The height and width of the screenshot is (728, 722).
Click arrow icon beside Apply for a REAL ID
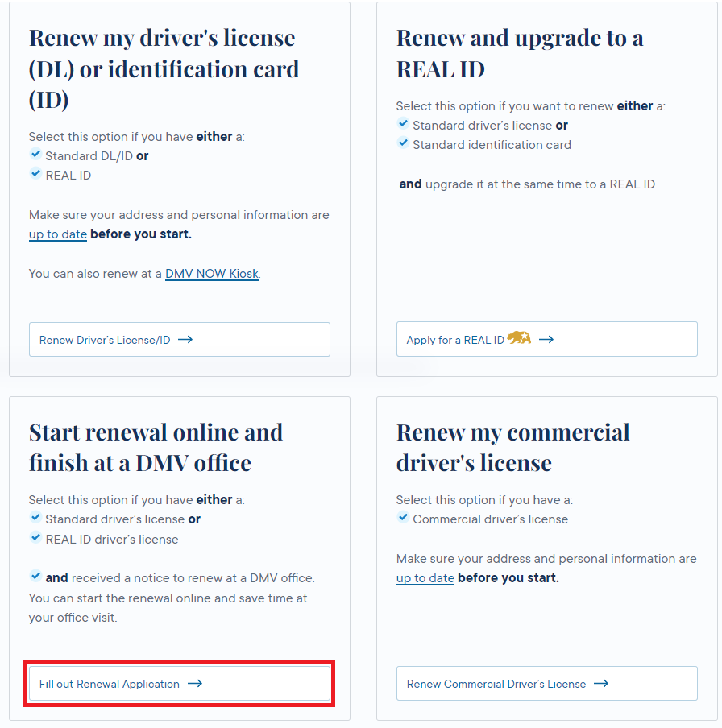point(546,339)
